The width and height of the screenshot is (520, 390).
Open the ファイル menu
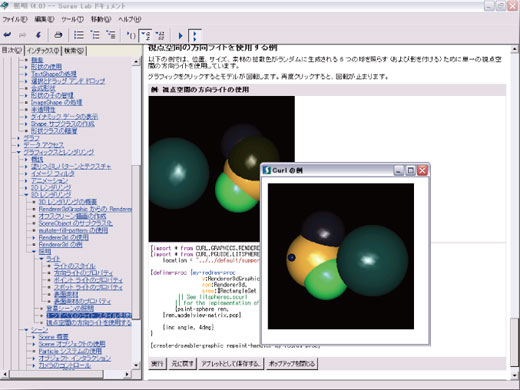pyautogui.click(x=14, y=19)
